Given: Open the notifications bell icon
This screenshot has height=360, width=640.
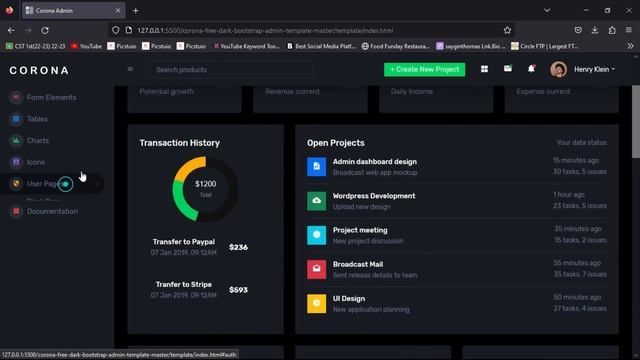Looking at the screenshot, I should 531,69.
